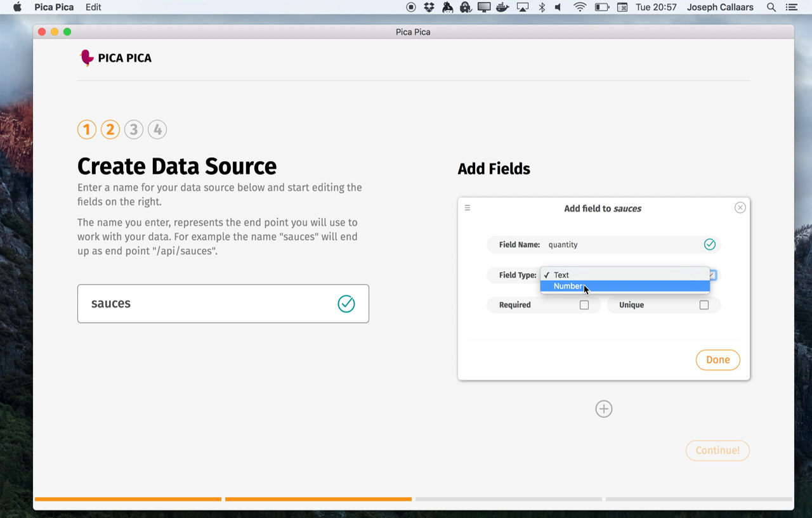Click the Continue! button
Image resolution: width=812 pixels, height=518 pixels.
point(717,450)
